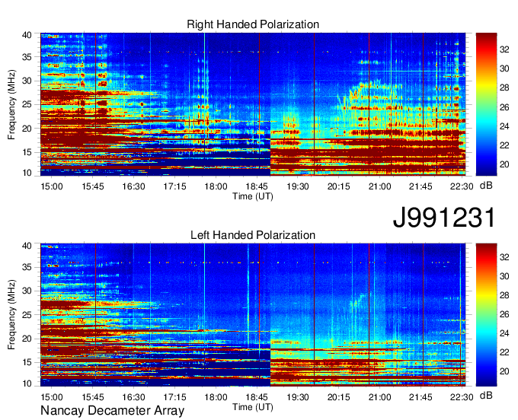Click the 32 dB mark on Right Handed color bar
Viewport: 518px width, 420px height.
click(x=504, y=49)
